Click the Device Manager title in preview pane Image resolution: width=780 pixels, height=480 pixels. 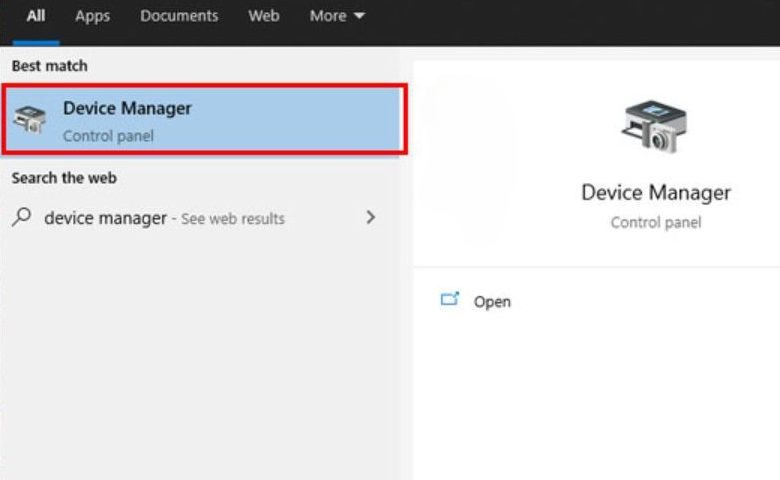click(x=656, y=192)
